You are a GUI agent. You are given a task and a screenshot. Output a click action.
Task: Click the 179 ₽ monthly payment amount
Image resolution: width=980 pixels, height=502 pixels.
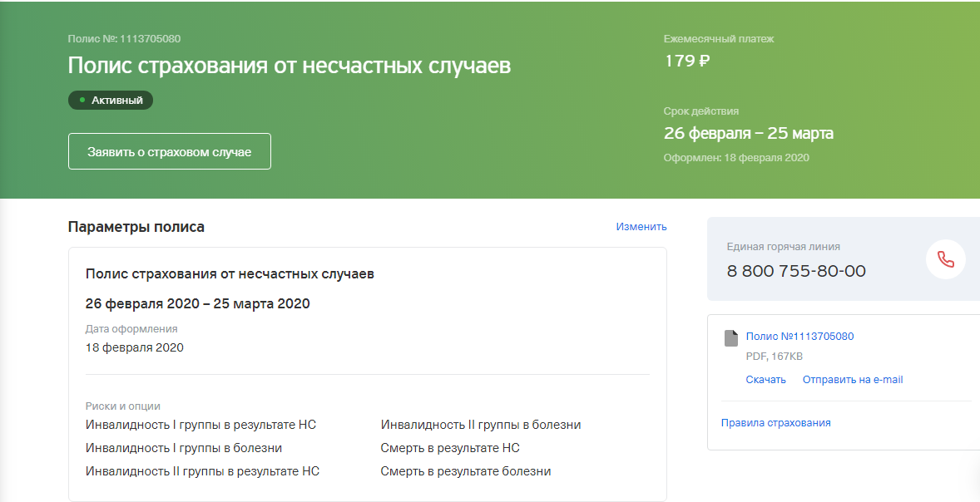[686, 61]
